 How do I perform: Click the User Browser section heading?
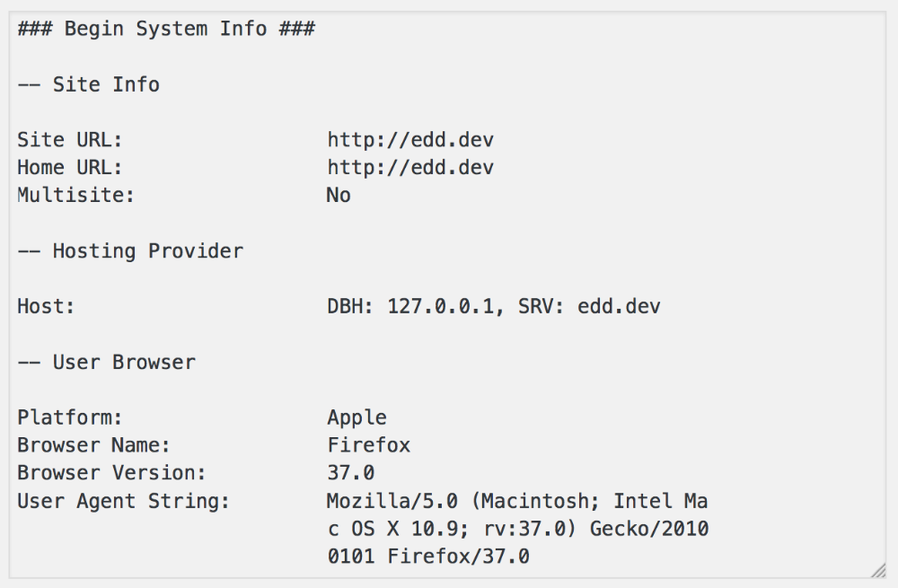[107, 362]
